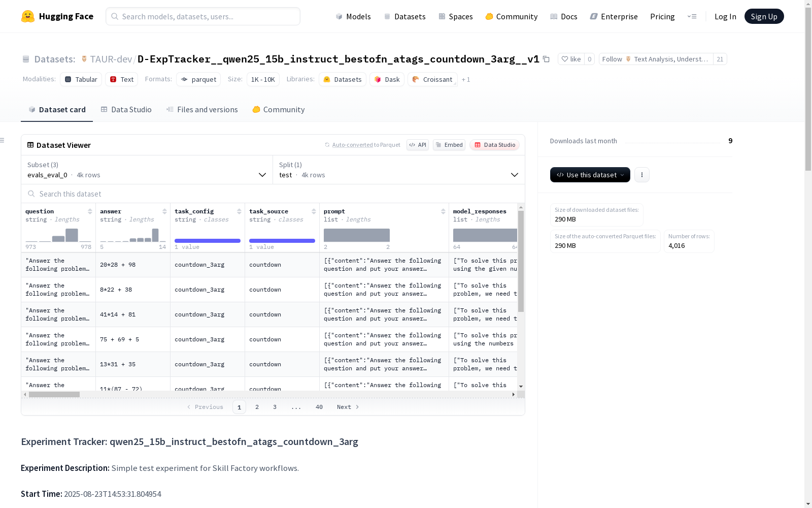
Task: Open Auto-converted to Parquet link
Action: [352, 145]
